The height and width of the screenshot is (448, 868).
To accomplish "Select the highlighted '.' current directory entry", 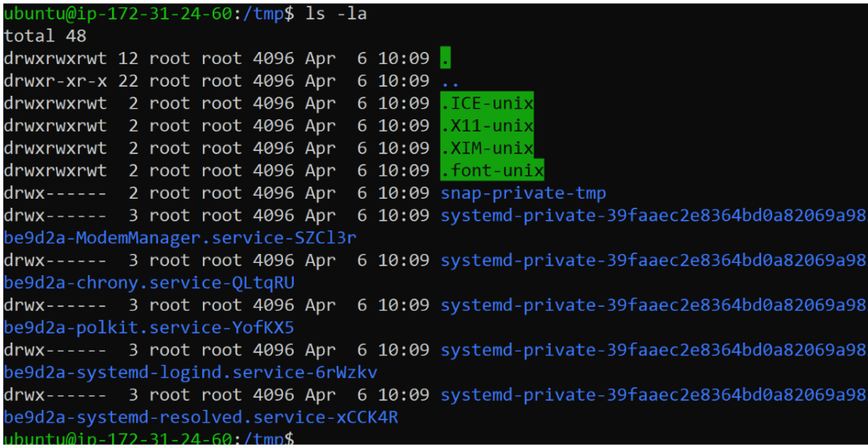I will point(445,58).
